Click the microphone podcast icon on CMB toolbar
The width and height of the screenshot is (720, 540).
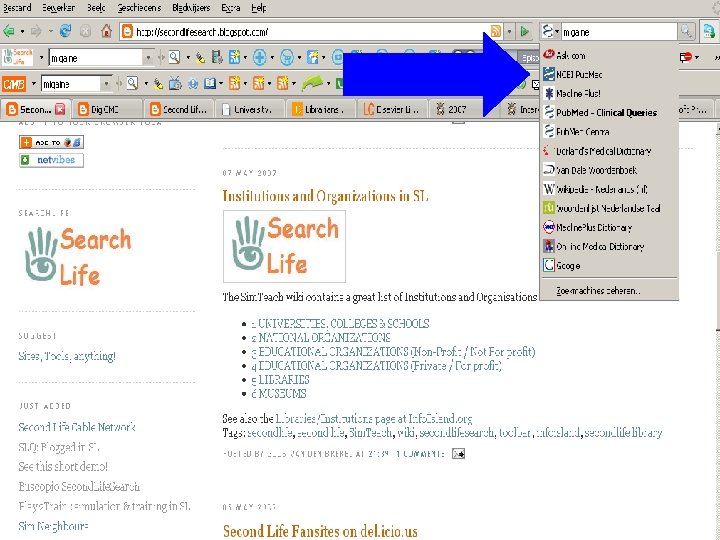193,84
